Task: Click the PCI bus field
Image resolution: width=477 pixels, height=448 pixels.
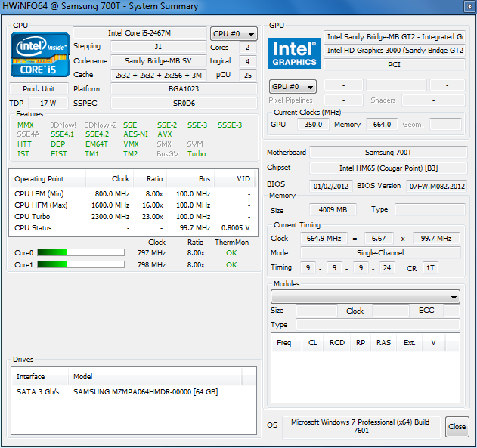Action: tap(395, 65)
